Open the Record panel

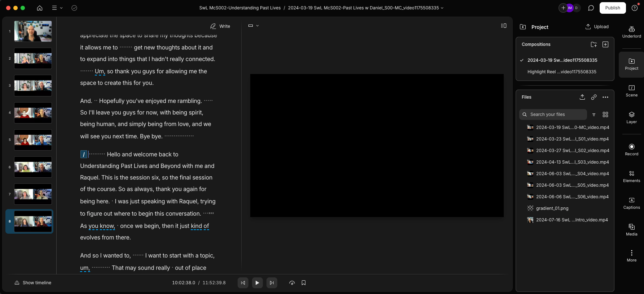631,150
